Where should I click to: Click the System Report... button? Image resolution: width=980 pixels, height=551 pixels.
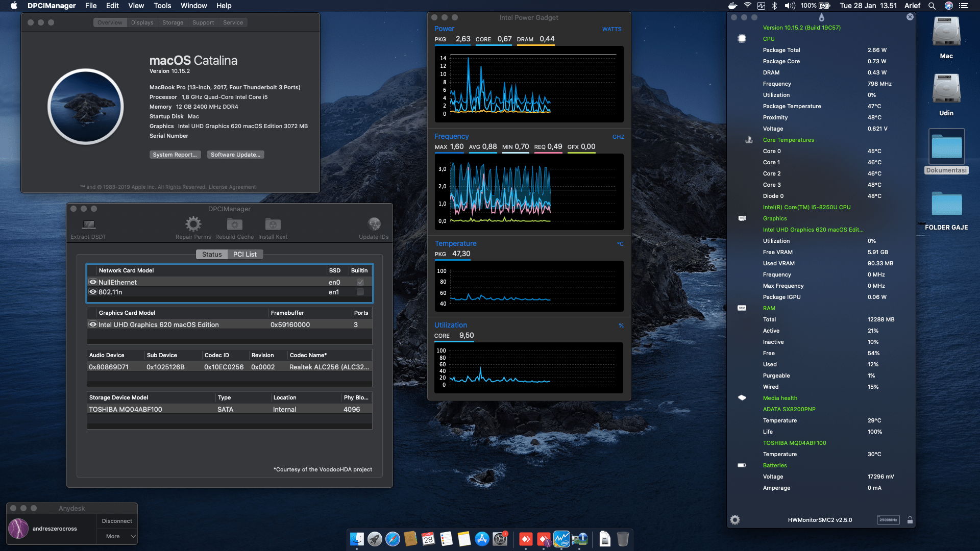point(175,155)
